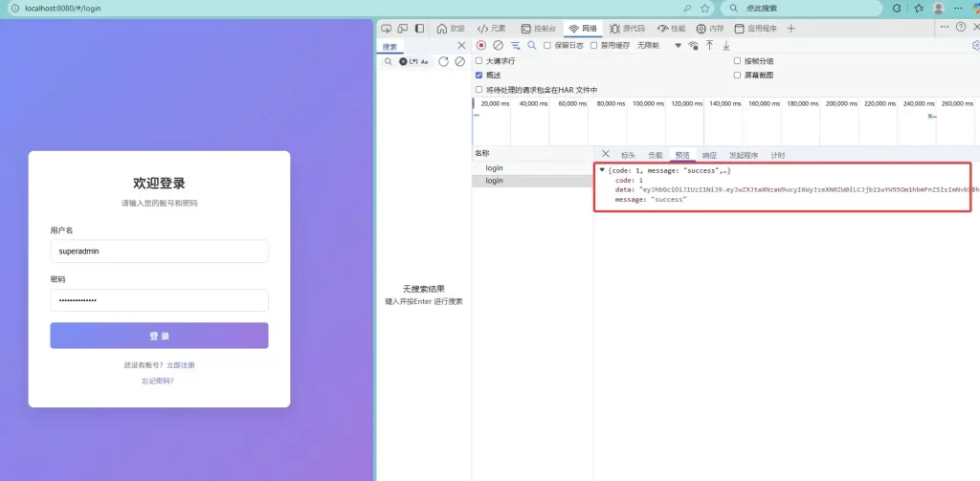Open the network filter icon
980x481 pixels.
pyautogui.click(x=515, y=45)
